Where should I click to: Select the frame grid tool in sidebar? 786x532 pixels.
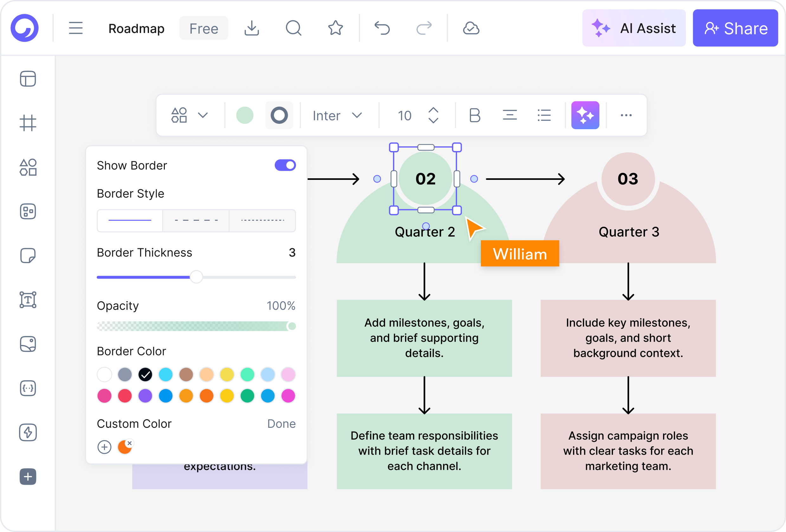pyautogui.click(x=28, y=123)
